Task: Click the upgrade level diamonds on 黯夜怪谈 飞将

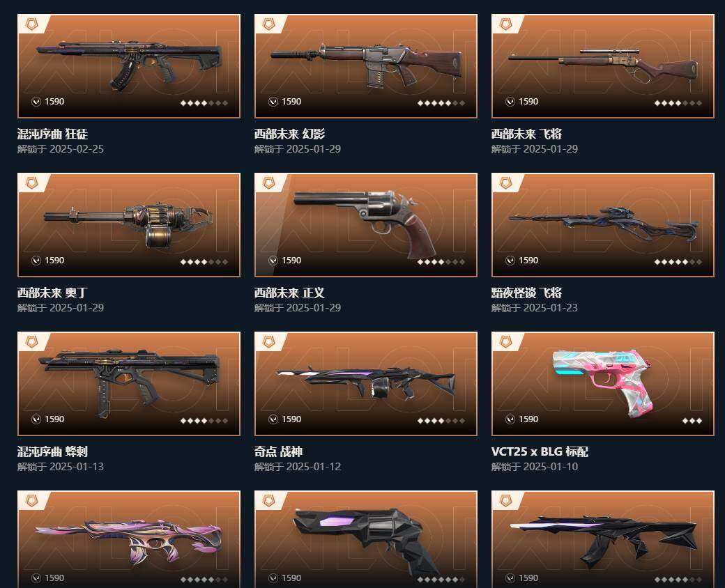Action: click(x=678, y=262)
